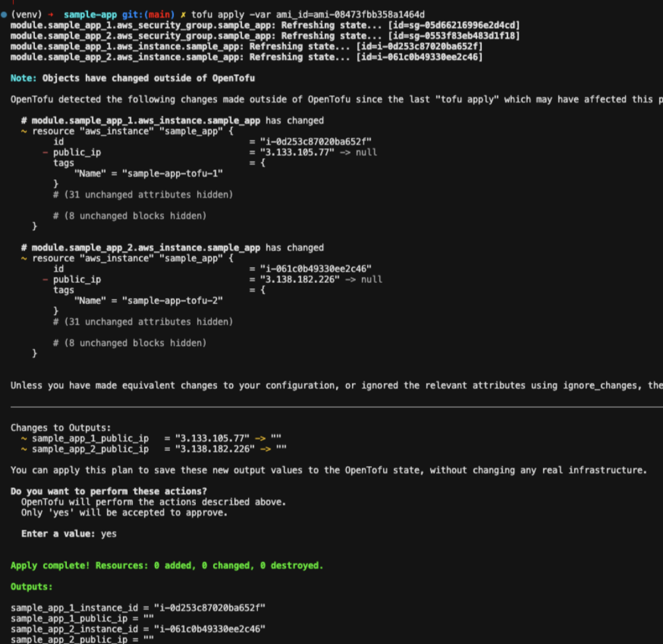
Task: Click the "Changes to Outputs:" heading
Action: [x=61, y=428]
